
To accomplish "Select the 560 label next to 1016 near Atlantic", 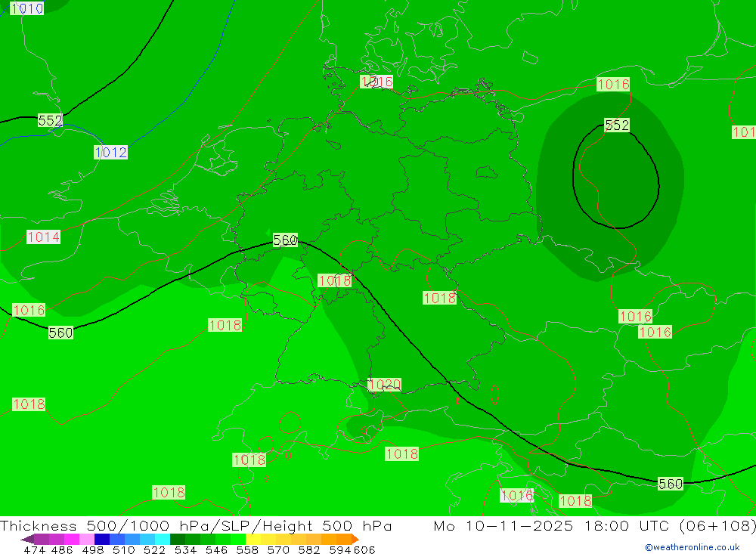I will (60, 333).
